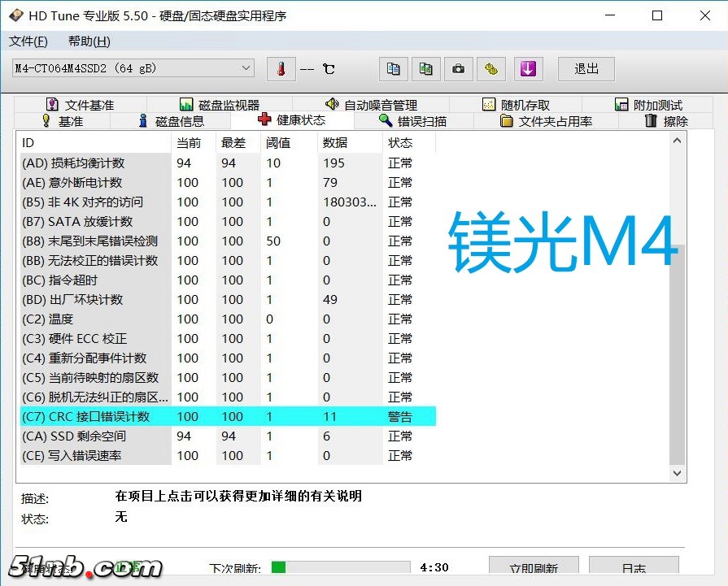Open the 帮助(H) menu
Screen dimensions: 728x586
[x=89, y=41]
